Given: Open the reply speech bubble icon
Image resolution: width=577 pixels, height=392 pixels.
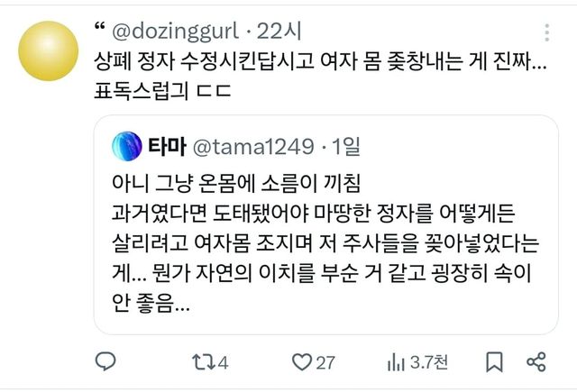Looking at the screenshot, I should click(105, 361).
